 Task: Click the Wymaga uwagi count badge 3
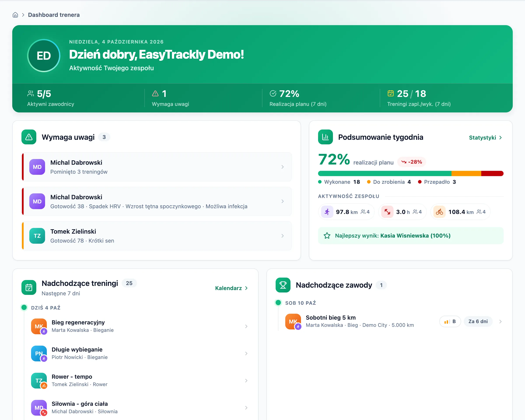(104, 137)
